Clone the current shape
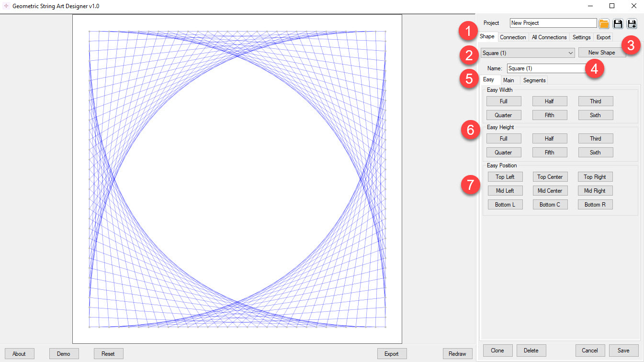Viewport: 644px width, 362px height. tap(497, 351)
